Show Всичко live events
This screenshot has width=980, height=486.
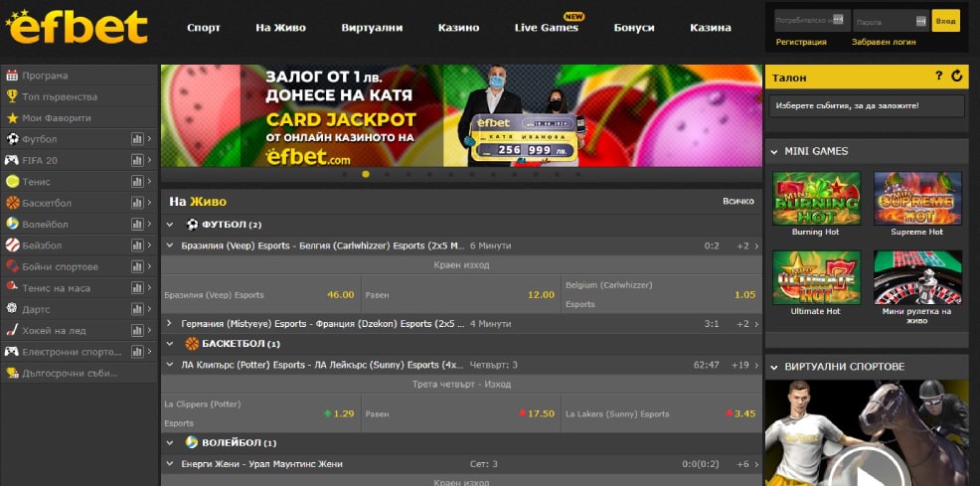[x=738, y=201]
